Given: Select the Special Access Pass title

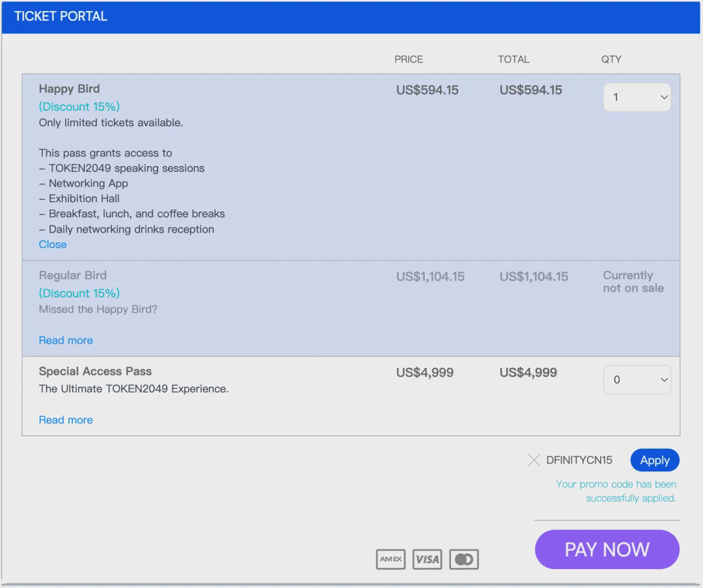Looking at the screenshot, I should (95, 371).
